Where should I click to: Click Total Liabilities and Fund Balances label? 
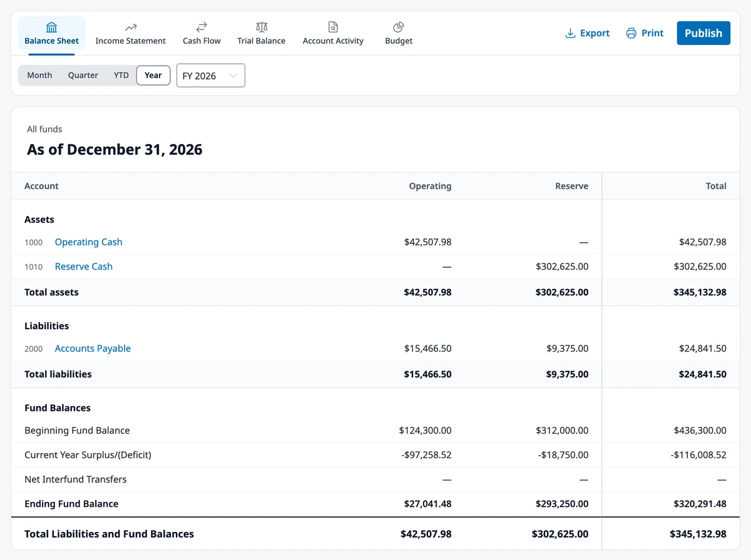point(109,534)
